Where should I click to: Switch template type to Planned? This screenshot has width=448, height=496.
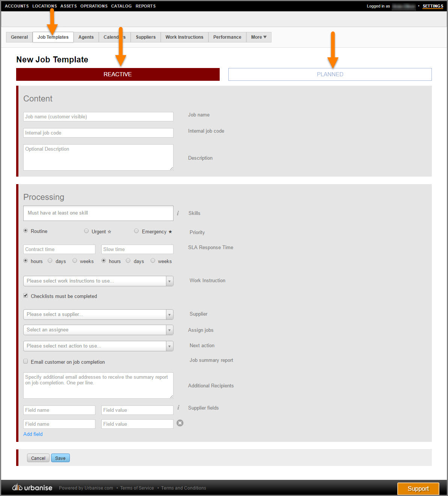(x=330, y=74)
